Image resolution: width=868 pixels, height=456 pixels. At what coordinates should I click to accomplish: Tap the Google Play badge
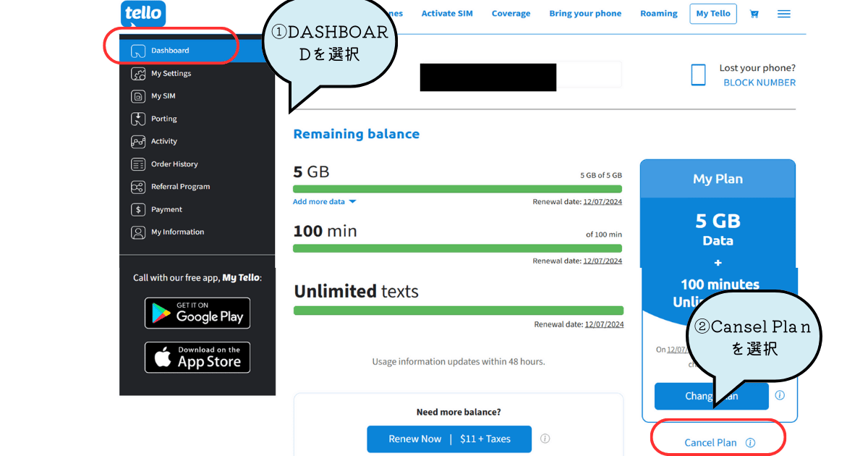pos(197,313)
